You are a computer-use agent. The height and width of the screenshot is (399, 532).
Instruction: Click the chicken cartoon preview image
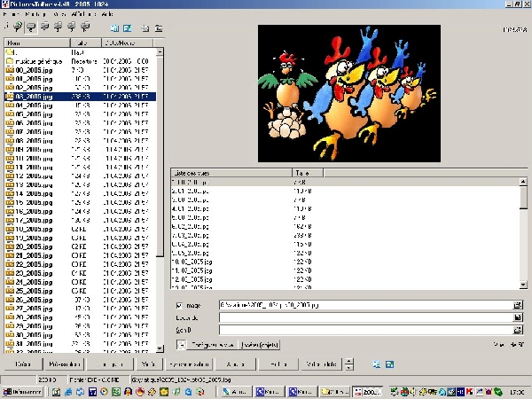click(349, 93)
